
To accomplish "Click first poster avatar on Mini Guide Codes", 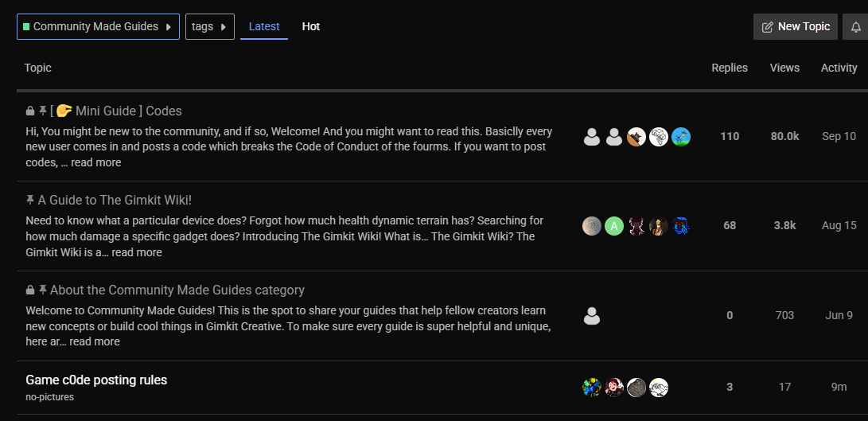I will pos(592,137).
